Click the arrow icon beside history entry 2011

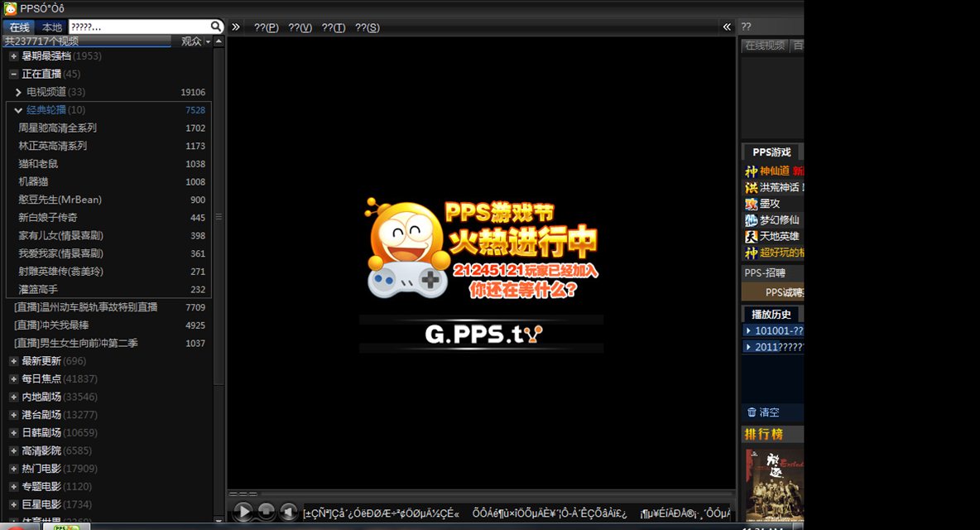[x=748, y=347]
